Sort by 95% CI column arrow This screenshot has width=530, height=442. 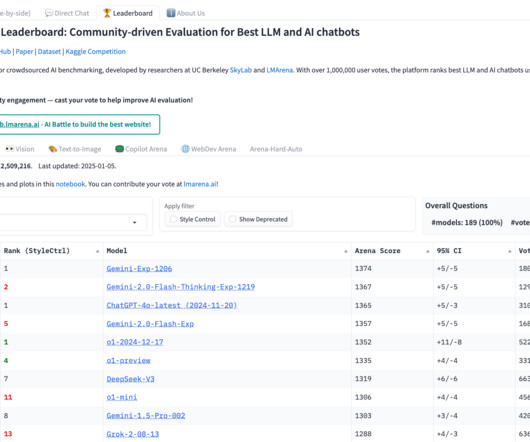pyautogui.click(x=510, y=251)
